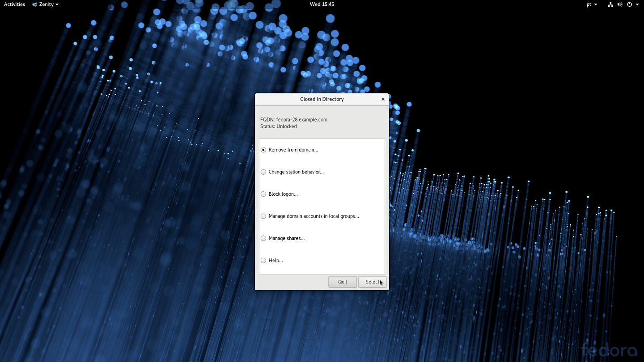Screen dimensions: 644x362
Task: Select the 'Manage shares...' radio button
Action: coord(263,238)
